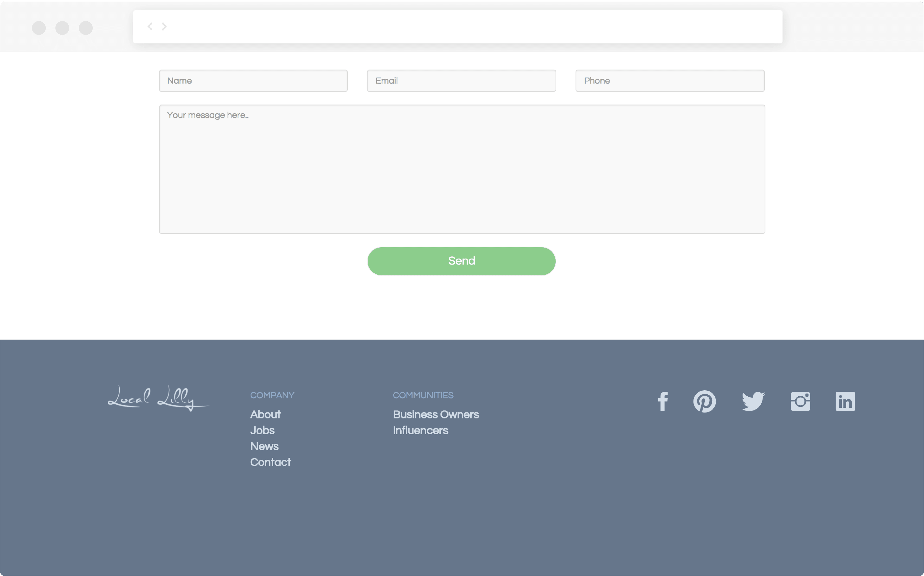Click the Local Lilly footer logo
Screen dimensions: 924x576
coord(158,398)
